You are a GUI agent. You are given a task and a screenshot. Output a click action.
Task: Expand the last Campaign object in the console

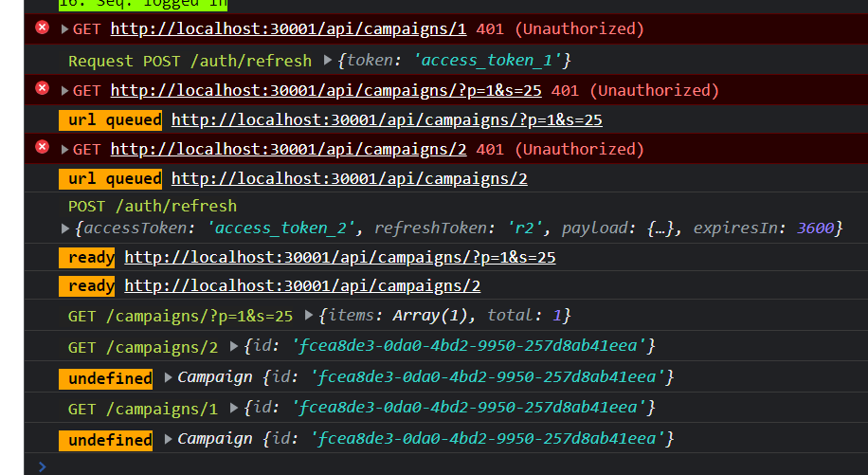click(x=169, y=440)
